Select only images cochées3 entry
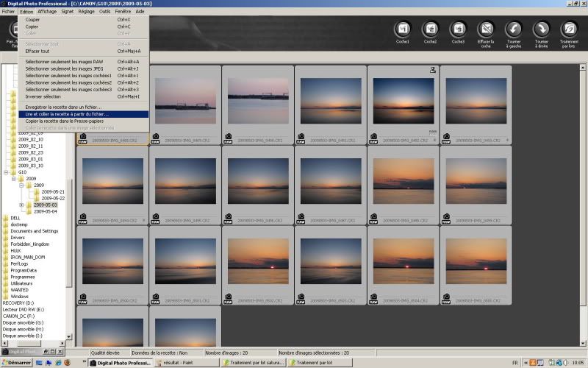Screen dimensions: 588x368 coord(84,89)
